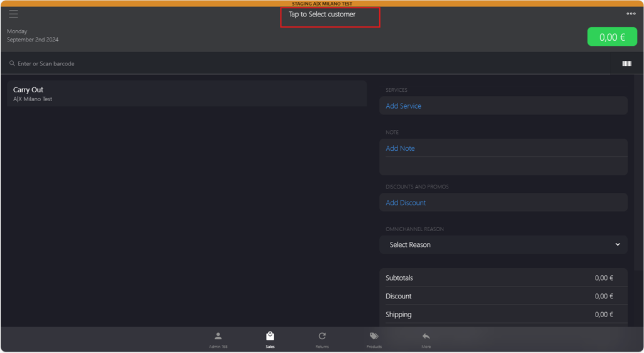
Task: Open the Returns refresh icon
Action: click(x=322, y=336)
